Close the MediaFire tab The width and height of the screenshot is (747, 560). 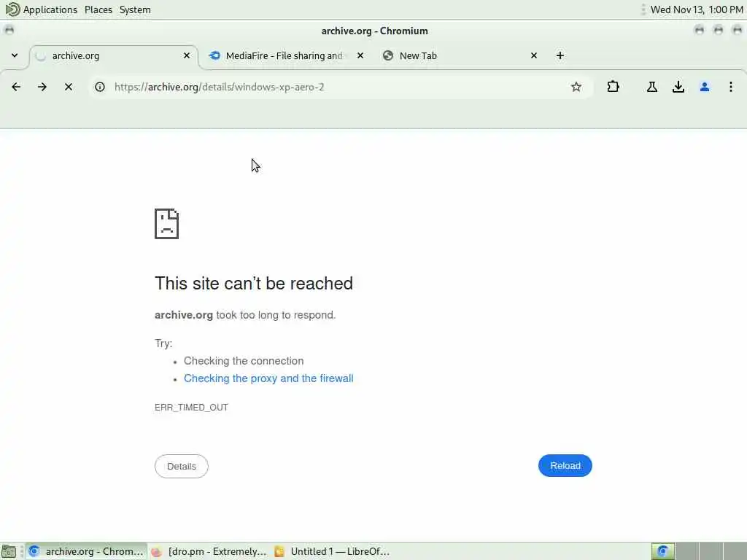pyautogui.click(x=360, y=55)
